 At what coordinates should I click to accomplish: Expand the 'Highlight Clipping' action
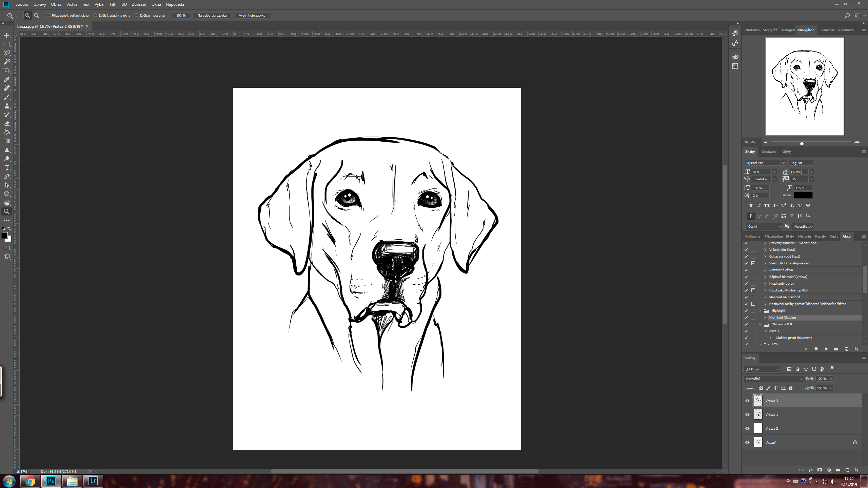coord(765,318)
